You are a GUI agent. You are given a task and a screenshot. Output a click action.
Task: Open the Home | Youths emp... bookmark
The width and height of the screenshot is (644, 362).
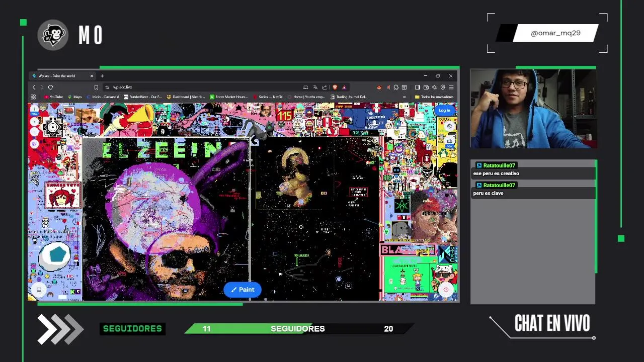pyautogui.click(x=306, y=97)
